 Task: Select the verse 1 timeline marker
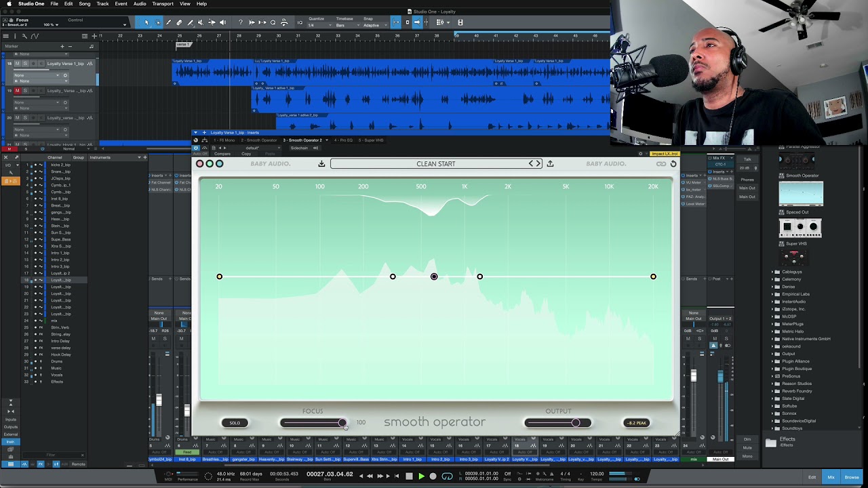click(182, 45)
